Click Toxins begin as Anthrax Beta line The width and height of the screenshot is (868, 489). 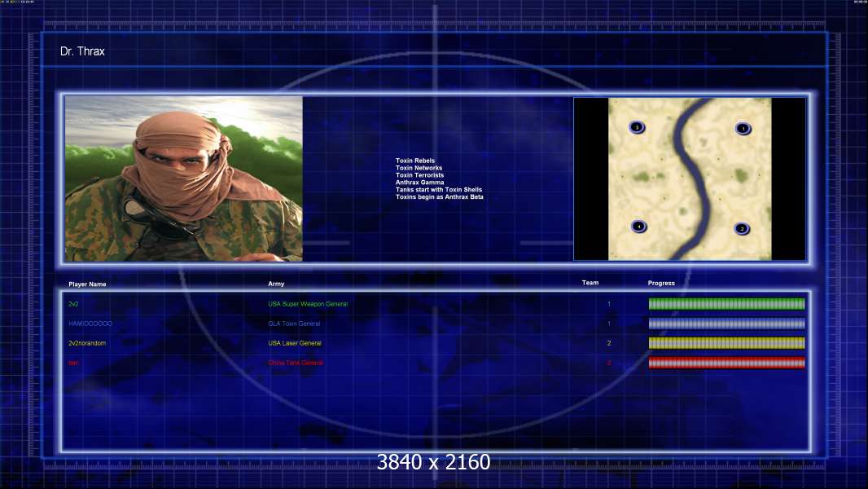pos(439,196)
